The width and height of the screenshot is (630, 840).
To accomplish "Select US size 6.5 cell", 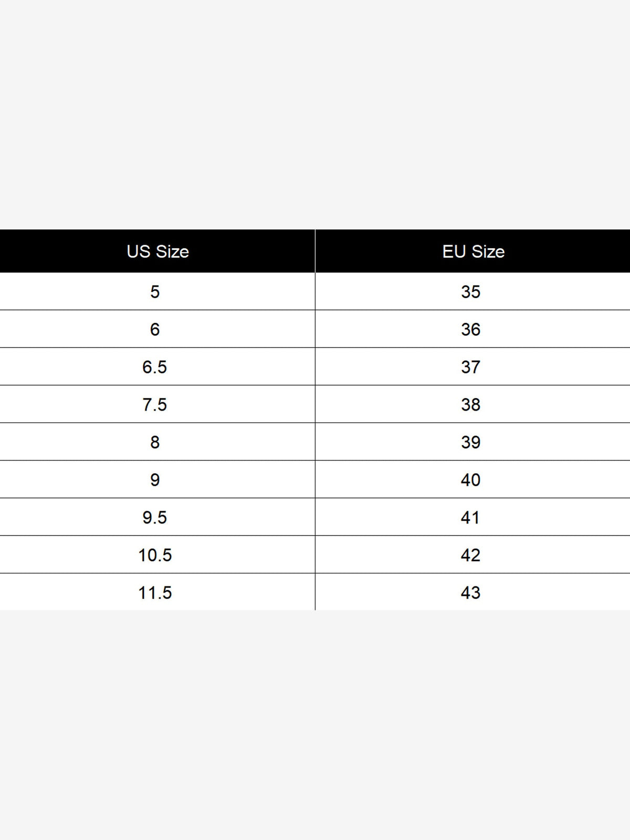I will tap(157, 366).
